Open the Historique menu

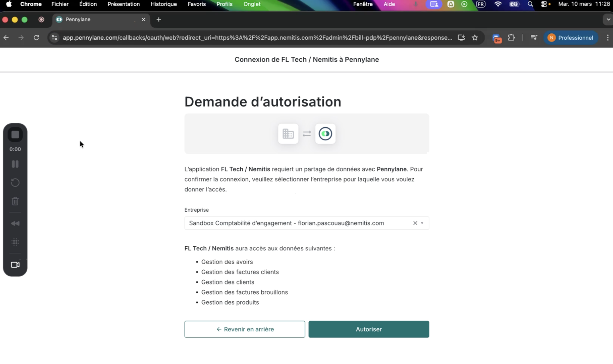point(164,4)
